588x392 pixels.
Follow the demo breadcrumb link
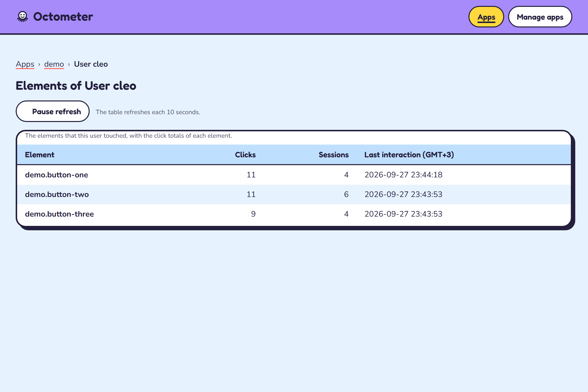tap(54, 64)
